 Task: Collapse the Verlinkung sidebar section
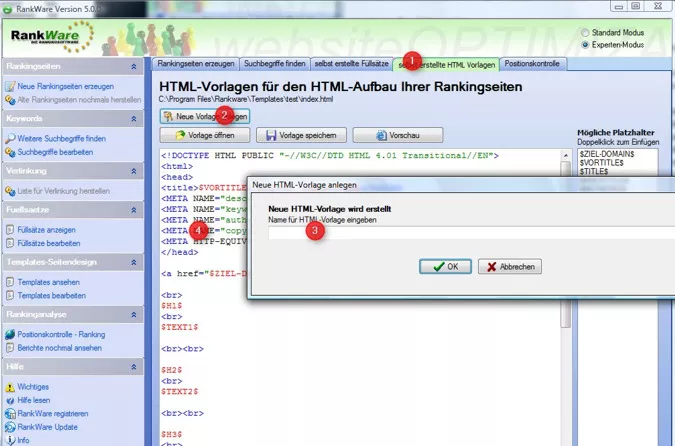click(x=133, y=171)
